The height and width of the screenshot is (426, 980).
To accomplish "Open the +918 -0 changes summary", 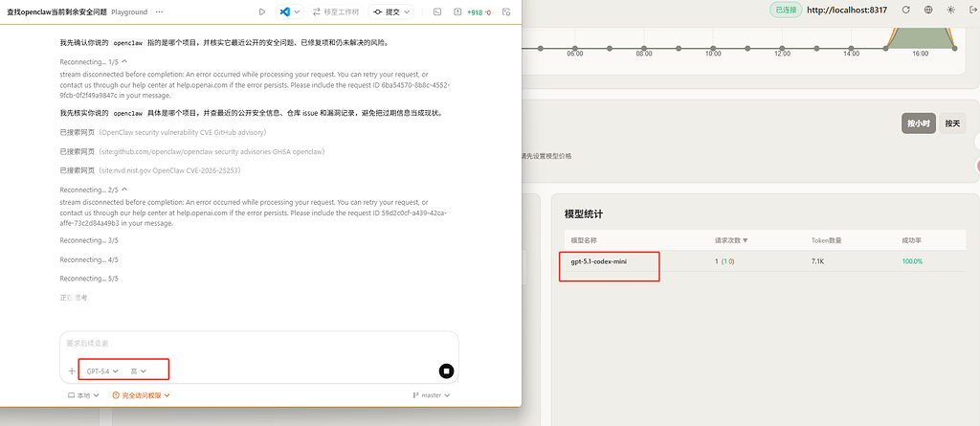I will pyautogui.click(x=479, y=11).
